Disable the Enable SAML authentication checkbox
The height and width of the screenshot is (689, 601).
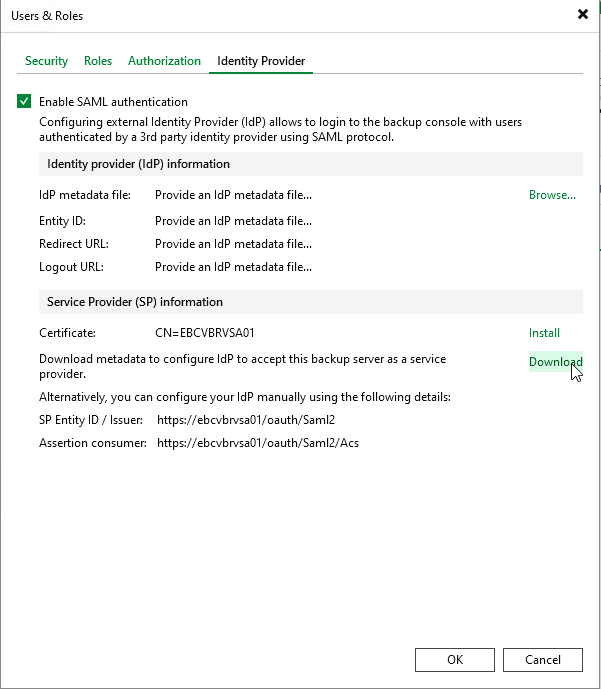click(24, 101)
